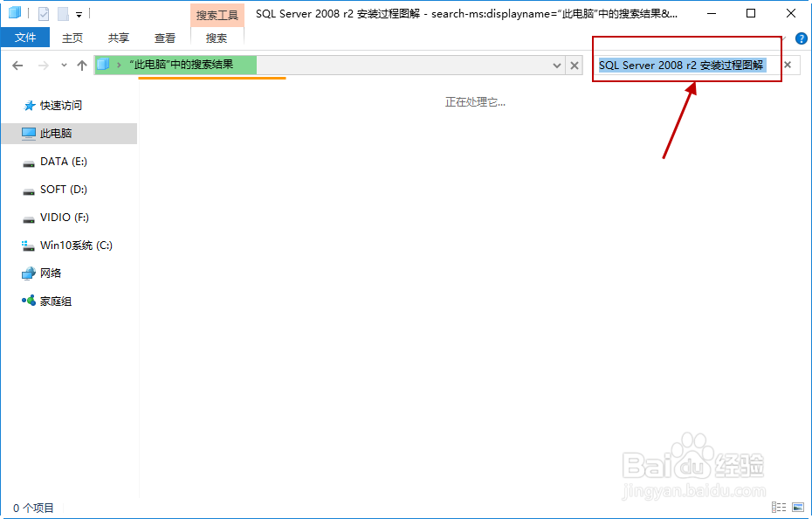This screenshot has width=812, height=519.
Task: Open drive DATA (E:)
Action: [x=46, y=161]
